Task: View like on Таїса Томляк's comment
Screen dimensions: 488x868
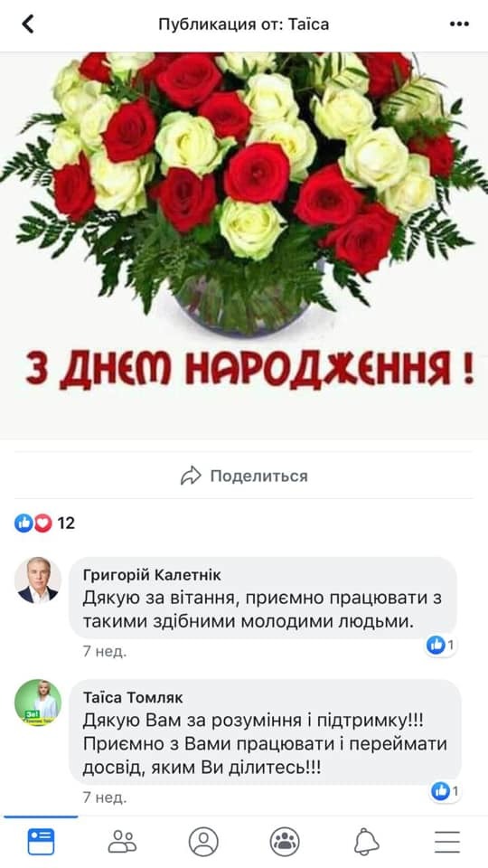Action: (446, 792)
